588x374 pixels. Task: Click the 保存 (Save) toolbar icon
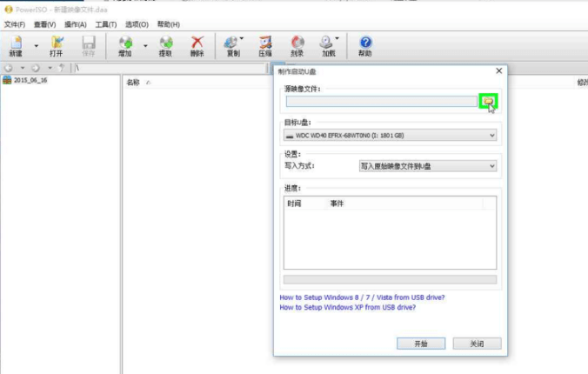pyautogui.click(x=89, y=46)
